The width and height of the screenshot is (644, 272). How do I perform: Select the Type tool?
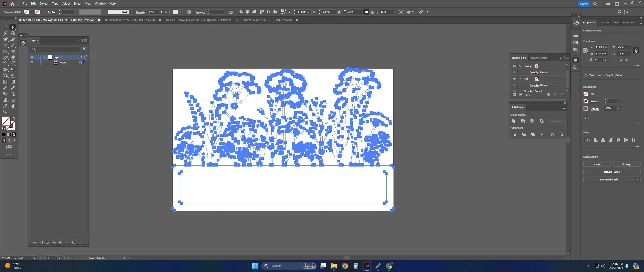5,45
